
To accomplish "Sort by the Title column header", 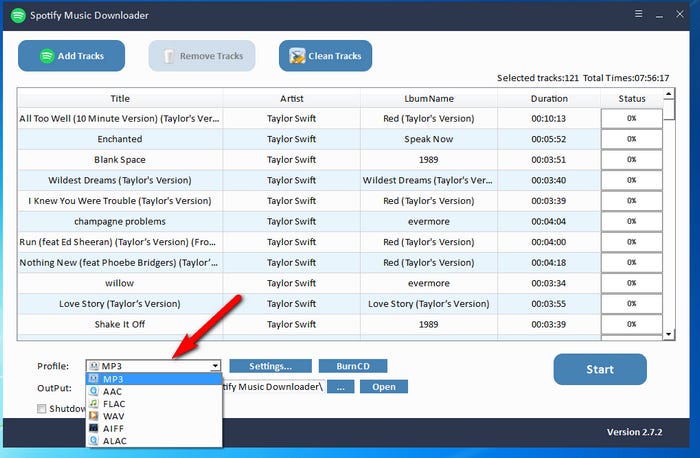I will pos(120,98).
